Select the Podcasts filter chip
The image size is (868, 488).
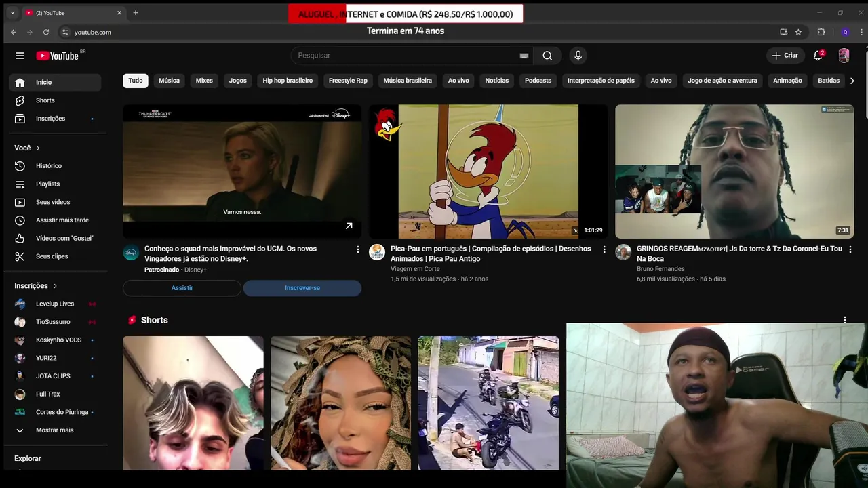538,81
